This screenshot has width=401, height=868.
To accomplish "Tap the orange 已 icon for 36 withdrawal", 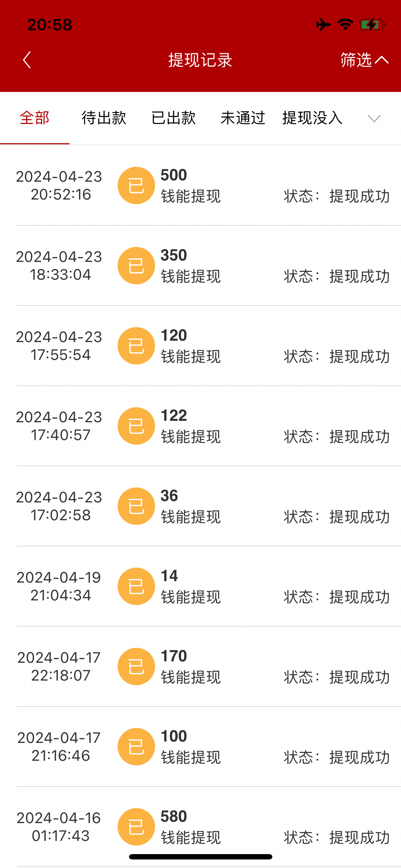I will click(136, 506).
